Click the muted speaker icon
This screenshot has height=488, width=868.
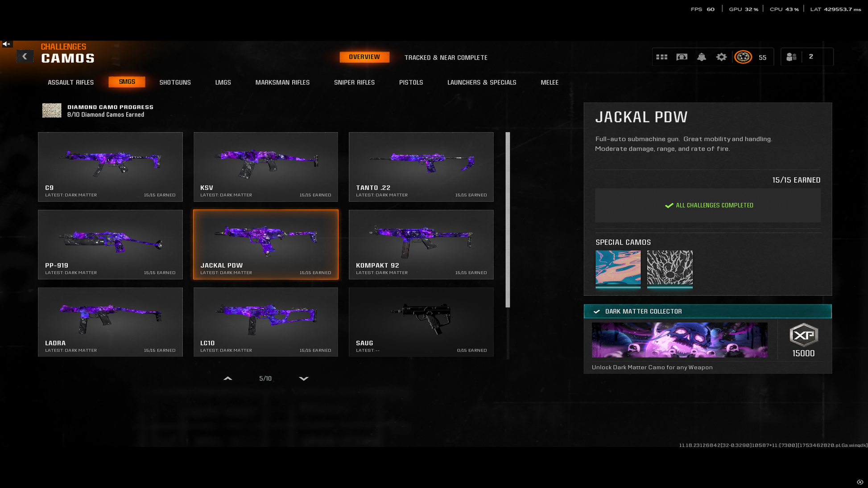[6, 44]
